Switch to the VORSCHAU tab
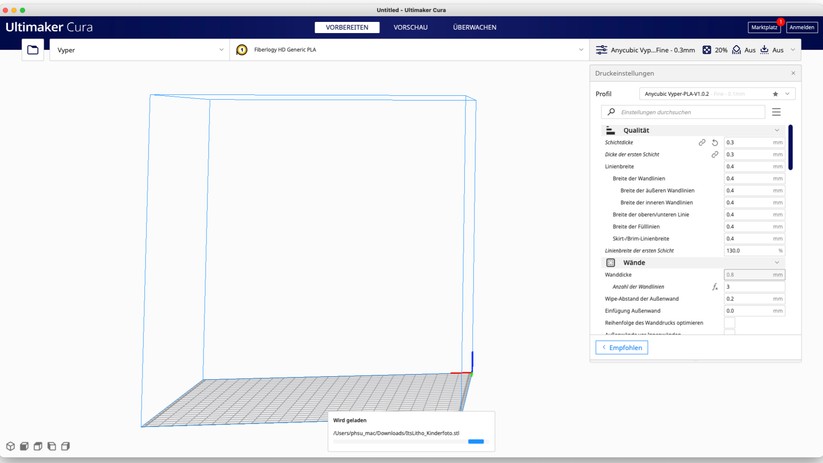Screen dimensions: 823x463 [410, 27]
